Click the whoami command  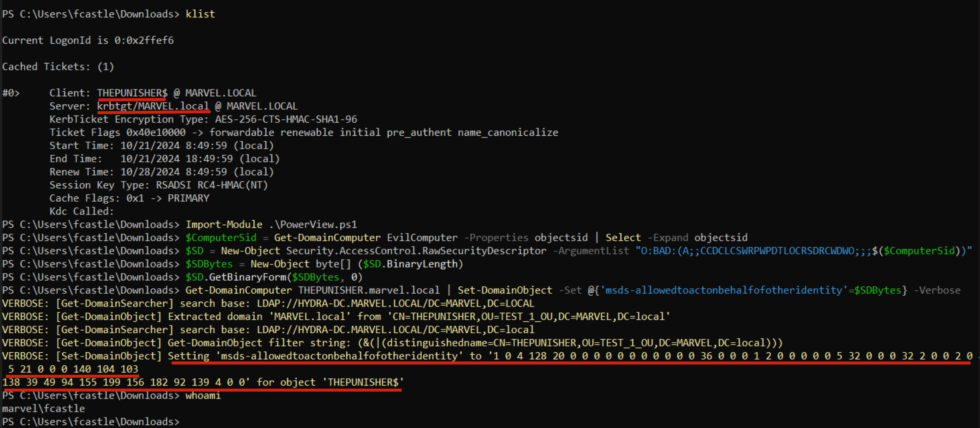203,396
